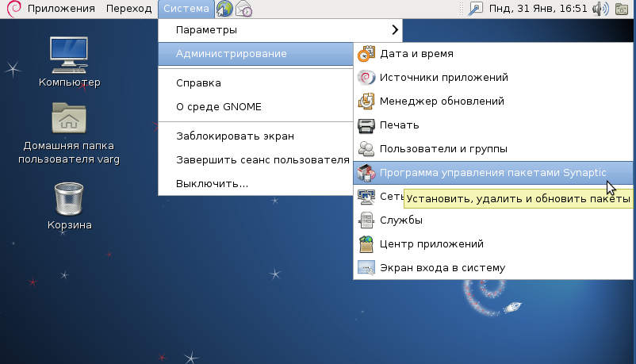Open the Службы entry
This screenshot has height=364, width=636.
point(492,220)
